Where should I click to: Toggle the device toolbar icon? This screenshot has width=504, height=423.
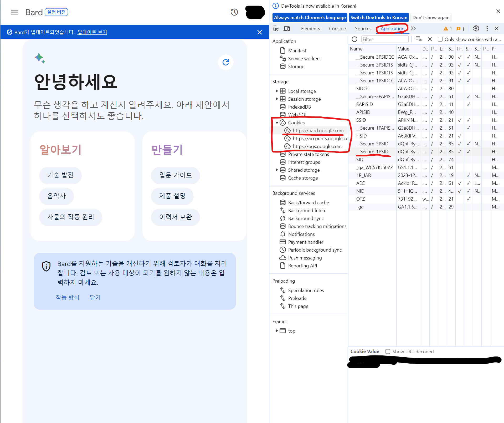point(287,29)
